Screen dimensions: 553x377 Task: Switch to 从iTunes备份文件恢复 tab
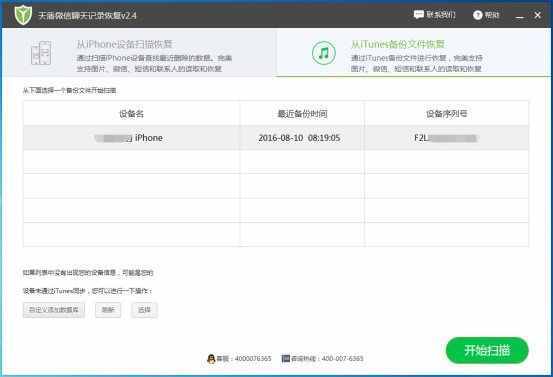(x=413, y=53)
